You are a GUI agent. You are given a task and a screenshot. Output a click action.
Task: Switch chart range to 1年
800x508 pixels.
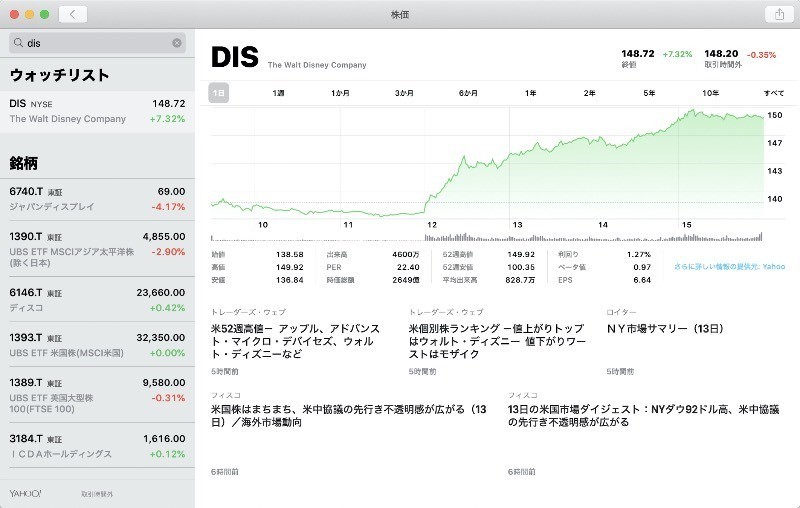pos(531,93)
